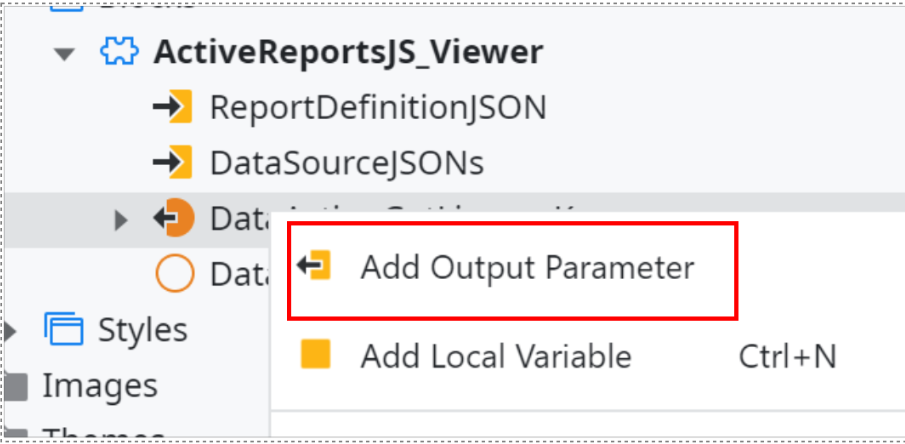Screen dimensions: 905x444
Task: Click the highlighted orange data action icon
Action: coord(174,218)
